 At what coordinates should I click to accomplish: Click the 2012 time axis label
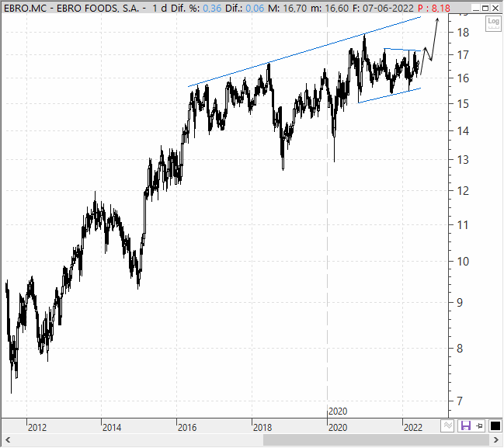[37, 428]
